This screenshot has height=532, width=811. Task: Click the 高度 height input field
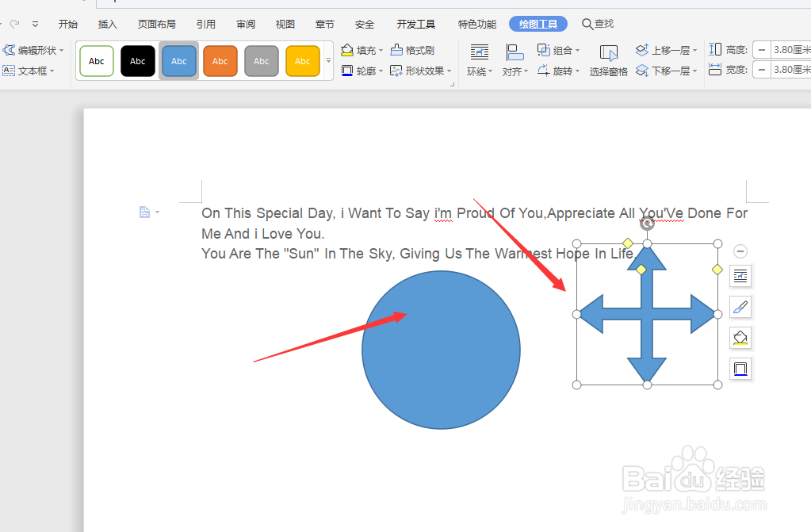[791, 50]
